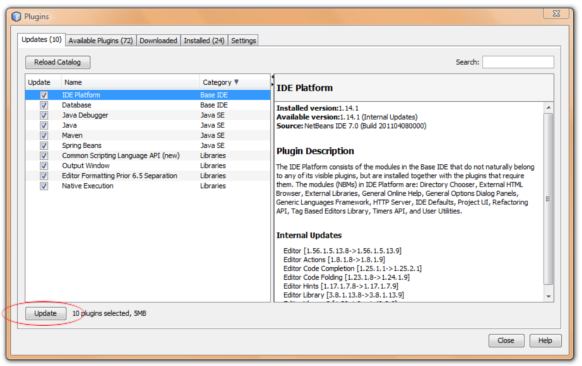
Task: Click the Internal Updates heading
Action: [309, 235]
